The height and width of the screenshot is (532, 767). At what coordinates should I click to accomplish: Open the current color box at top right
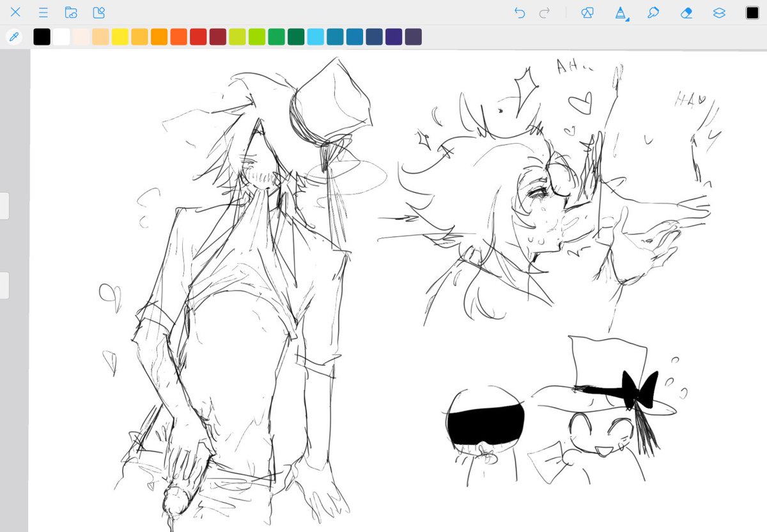coord(752,13)
